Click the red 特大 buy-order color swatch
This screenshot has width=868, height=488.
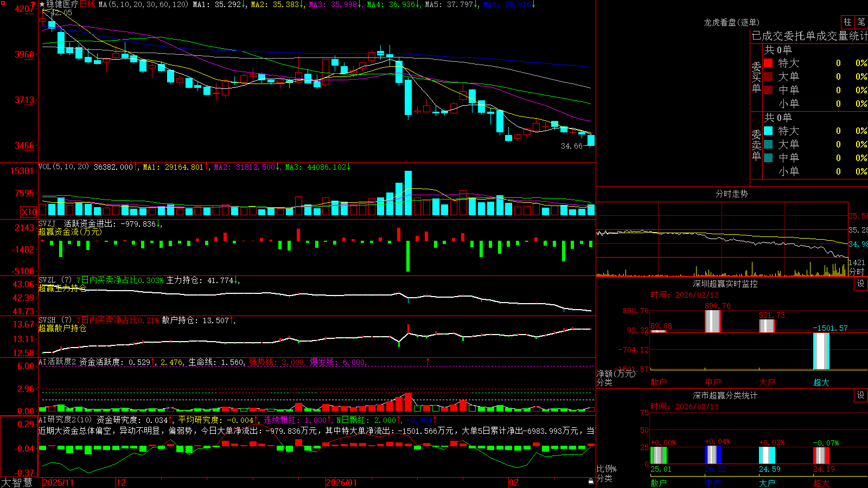tap(768, 63)
